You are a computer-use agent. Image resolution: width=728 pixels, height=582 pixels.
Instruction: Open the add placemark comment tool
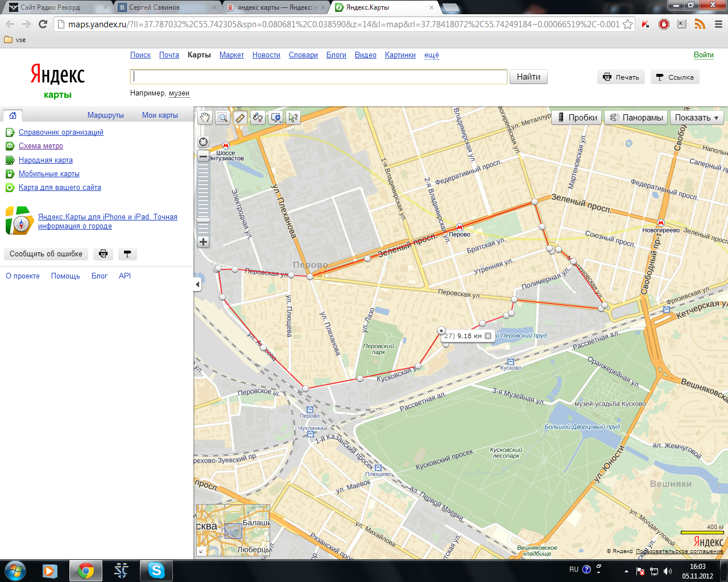pyautogui.click(x=276, y=118)
